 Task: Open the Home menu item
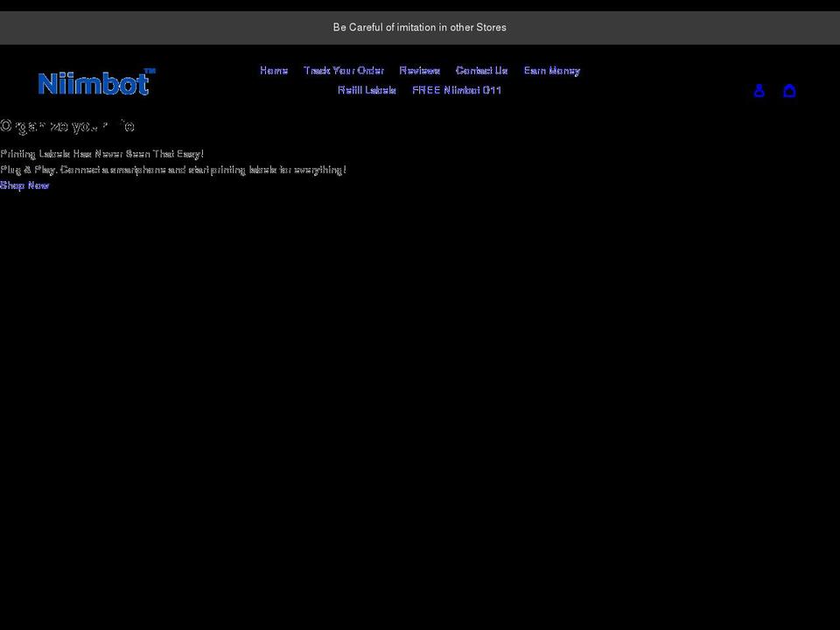tap(273, 70)
